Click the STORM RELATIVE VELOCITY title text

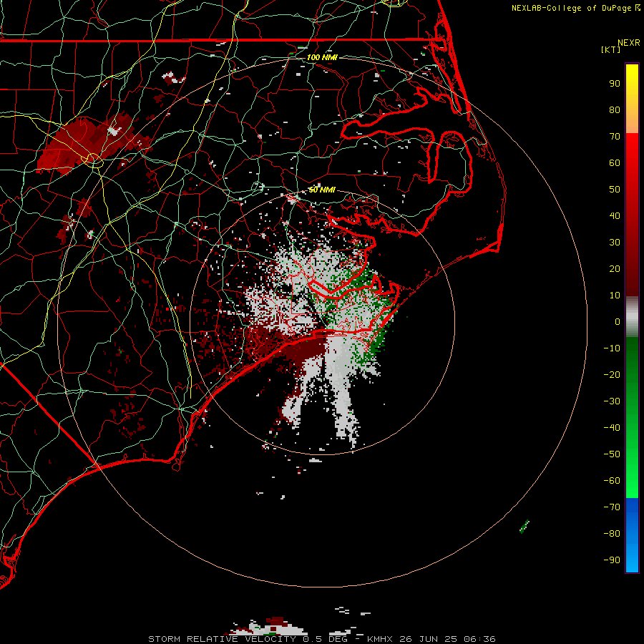pos(222,639)
